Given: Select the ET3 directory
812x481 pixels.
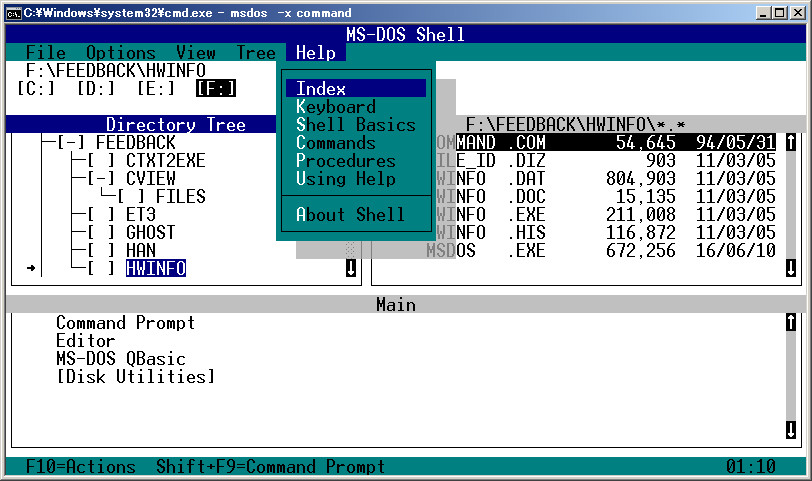Looking at the screenshot, I should point(141,214).
